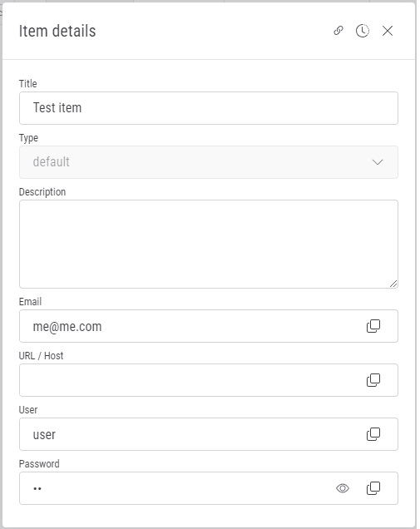This screenshot has height=529, width=420.
Task: Click into the Title field showing Test item
Action: [x=209, y=108]
